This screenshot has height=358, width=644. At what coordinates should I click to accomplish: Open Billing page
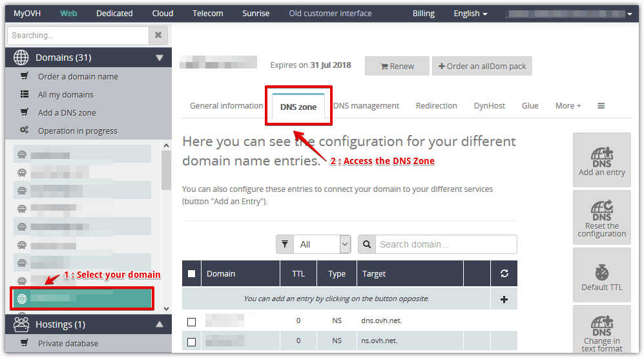(424, 14)
